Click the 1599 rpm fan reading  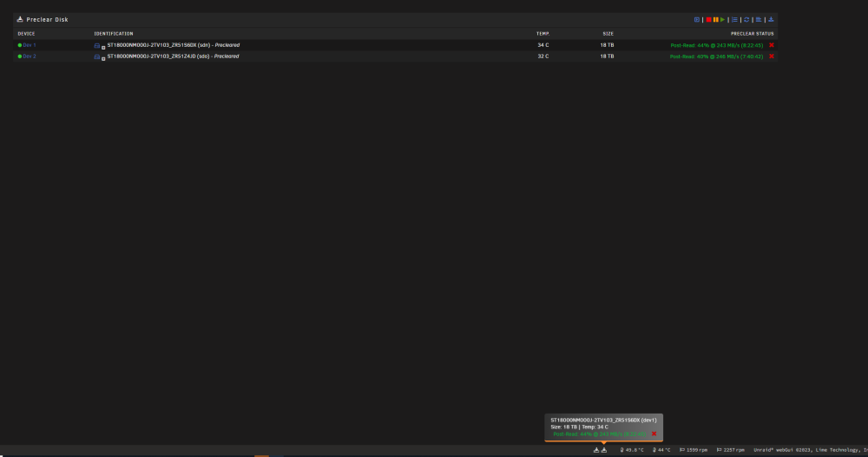pyautogui.click(x=694, y=450)
